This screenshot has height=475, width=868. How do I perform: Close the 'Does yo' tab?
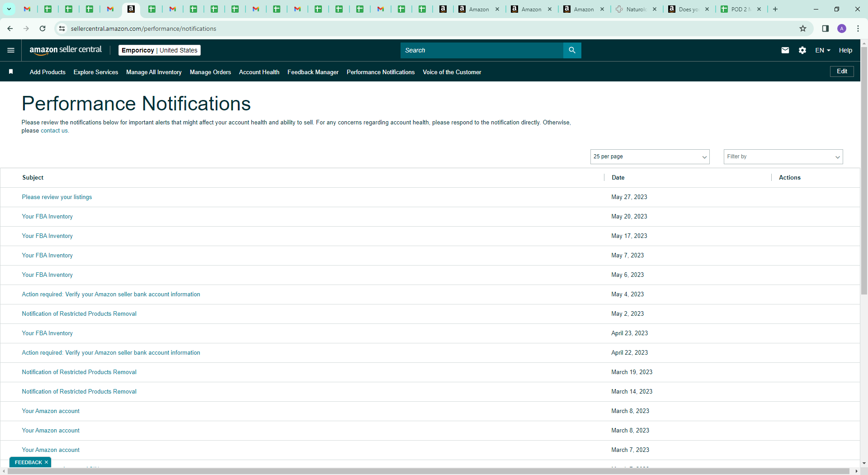tap(707, 9)
